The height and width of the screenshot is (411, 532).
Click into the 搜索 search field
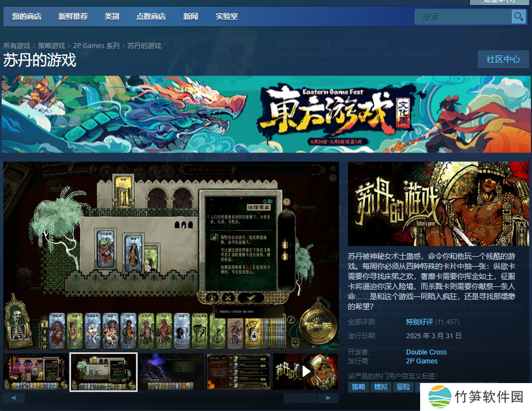(x=463, y=17)
